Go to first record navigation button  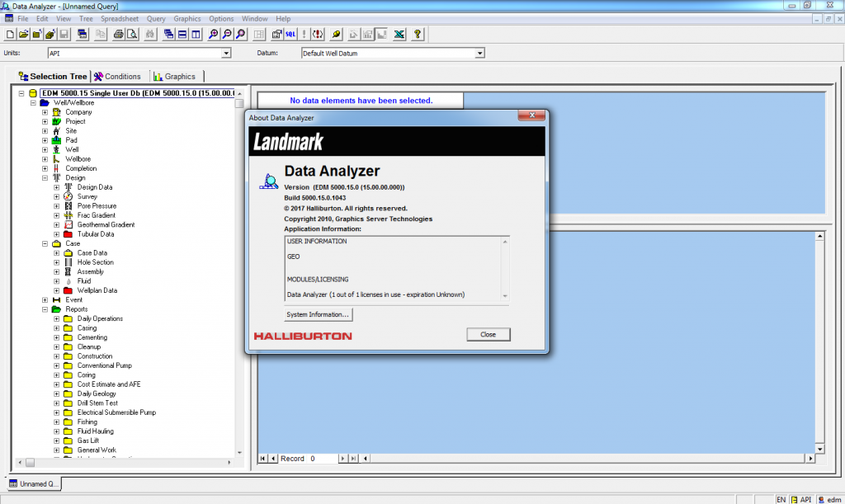tap(262, 459)
